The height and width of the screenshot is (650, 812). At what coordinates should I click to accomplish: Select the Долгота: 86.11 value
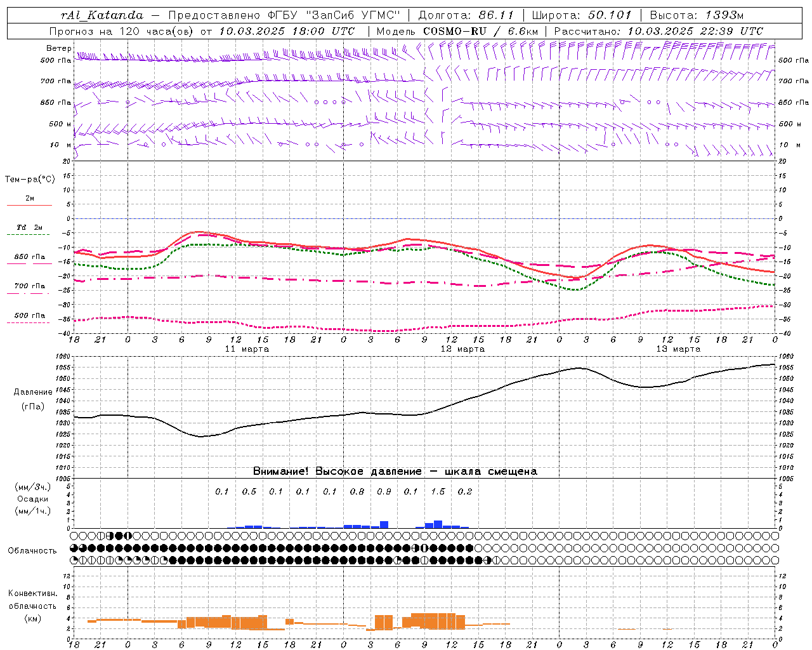[466, 15]
